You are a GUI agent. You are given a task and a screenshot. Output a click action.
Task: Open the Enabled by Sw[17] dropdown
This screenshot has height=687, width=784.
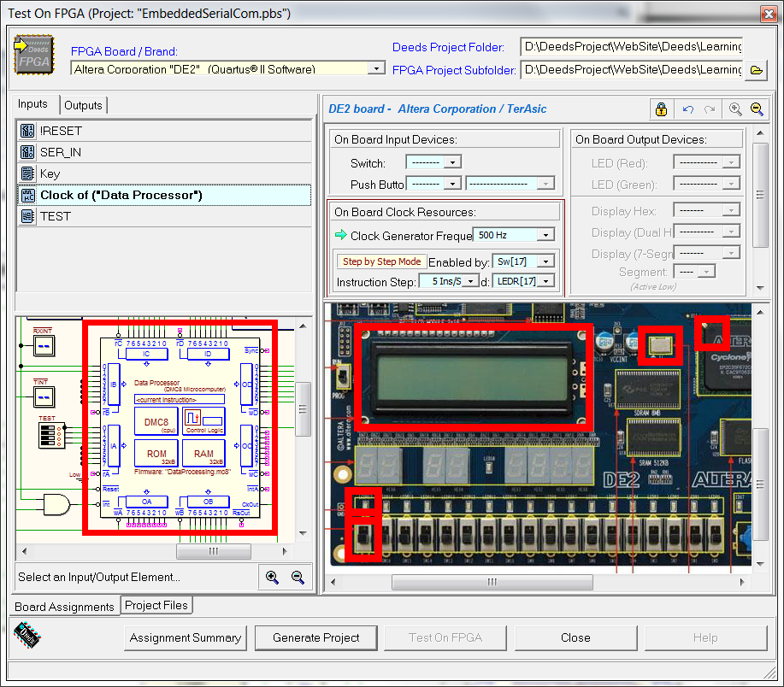coord(546,261)
